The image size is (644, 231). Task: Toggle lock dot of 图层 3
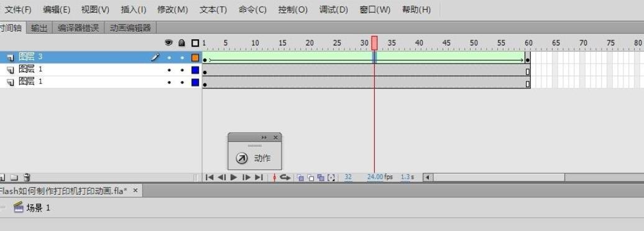pos(182,58)
